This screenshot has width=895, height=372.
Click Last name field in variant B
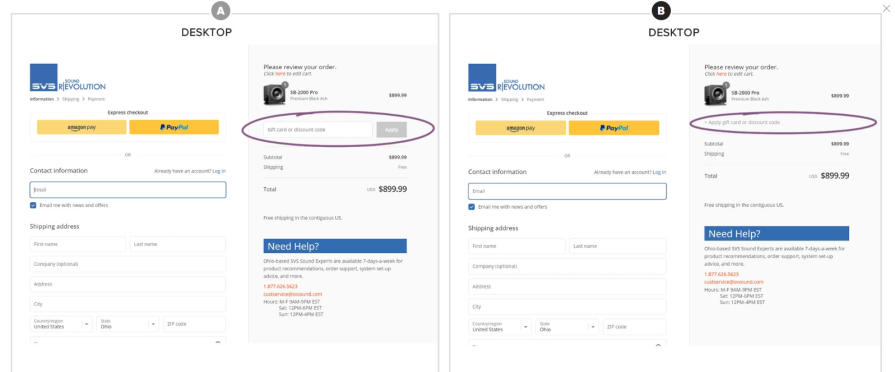tap(618, 246)
